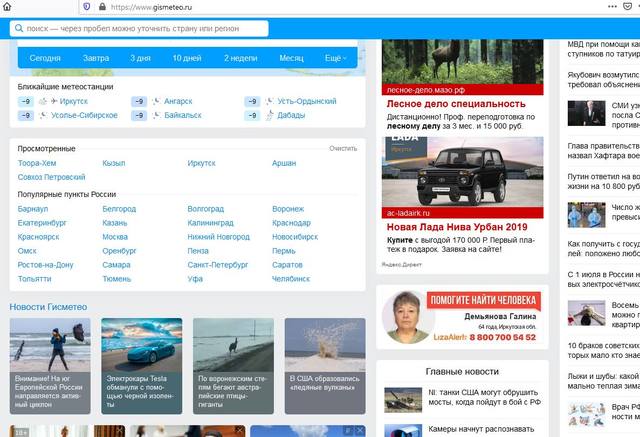
Task: Open Барнаул in popular cities
Action: 33,209
